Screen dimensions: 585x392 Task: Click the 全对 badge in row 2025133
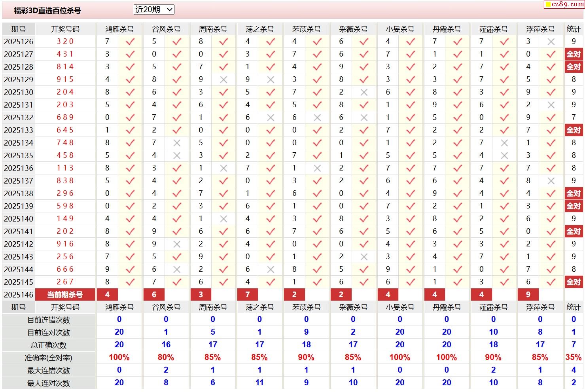point(574,130)
